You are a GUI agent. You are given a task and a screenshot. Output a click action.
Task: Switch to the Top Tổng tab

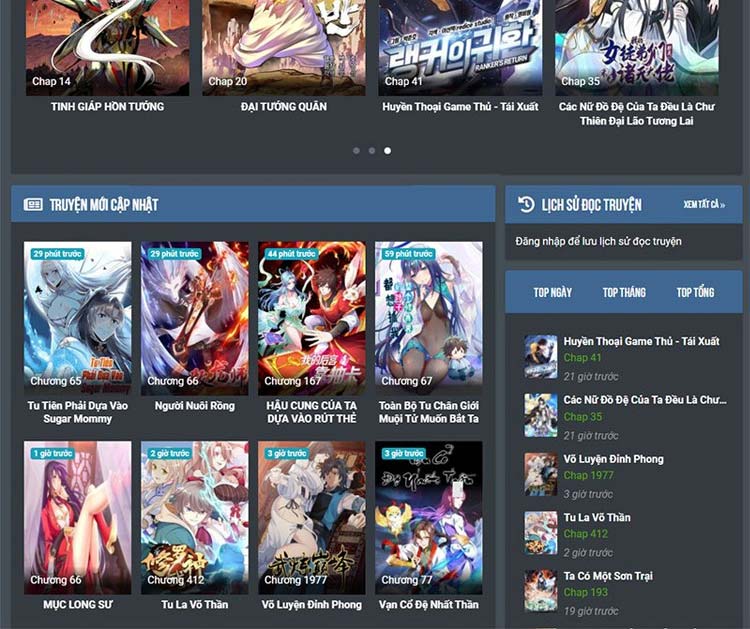tap(695, 292)
